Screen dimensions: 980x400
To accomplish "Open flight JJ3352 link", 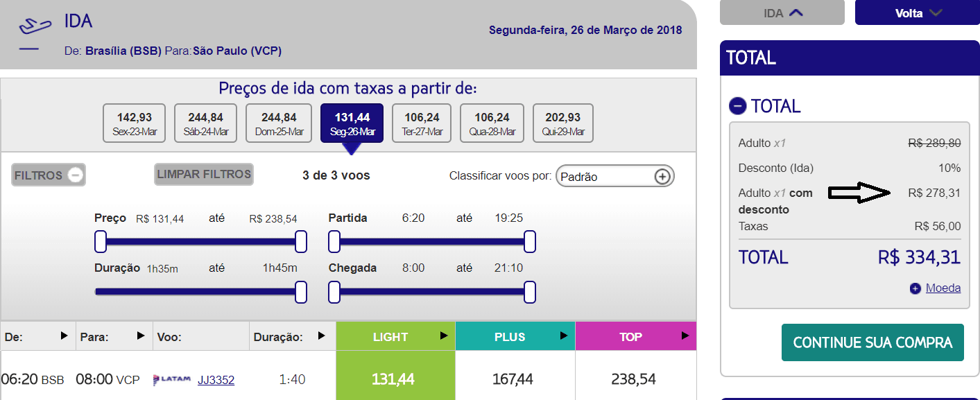I will [x=216, y=380].
